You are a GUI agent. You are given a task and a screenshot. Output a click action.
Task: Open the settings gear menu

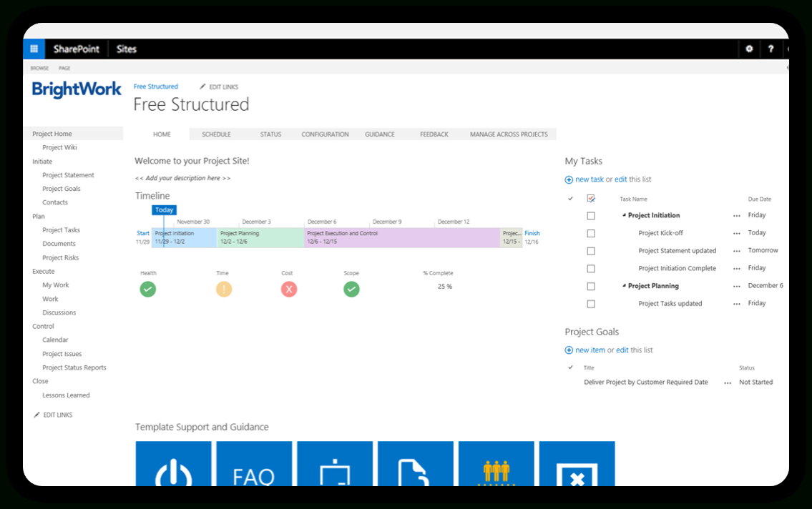tap(749, 49)
